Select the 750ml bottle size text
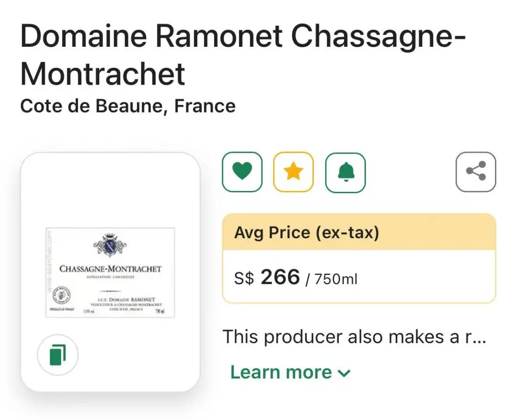Viewport: 516px width, 420px height. click(336, 279)
